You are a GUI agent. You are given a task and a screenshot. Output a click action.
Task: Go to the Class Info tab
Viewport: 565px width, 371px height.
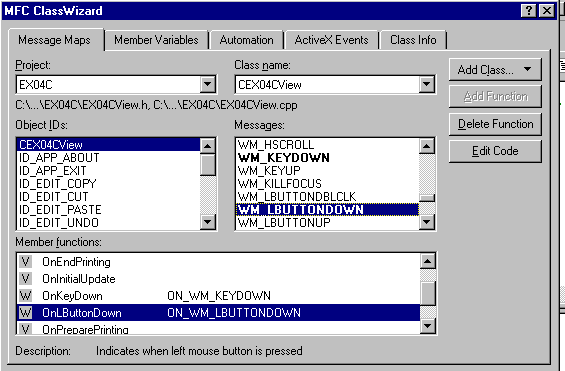413,40
